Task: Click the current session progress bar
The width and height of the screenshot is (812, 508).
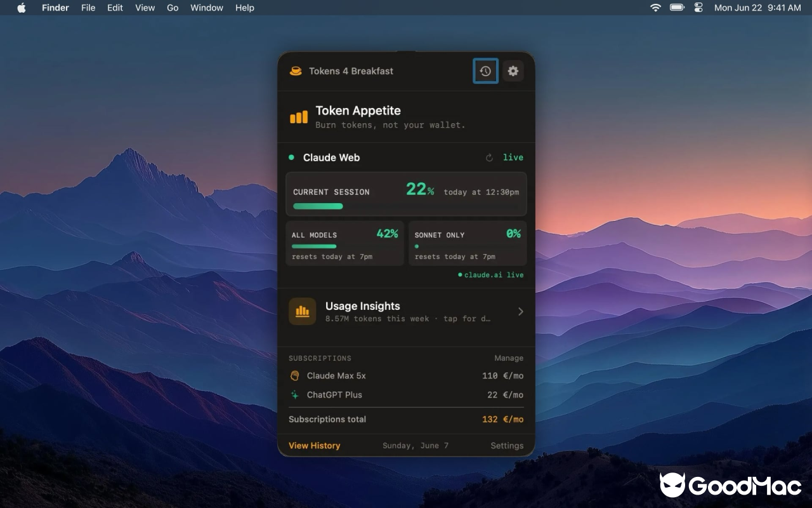Action: click(x=406, y=206)
